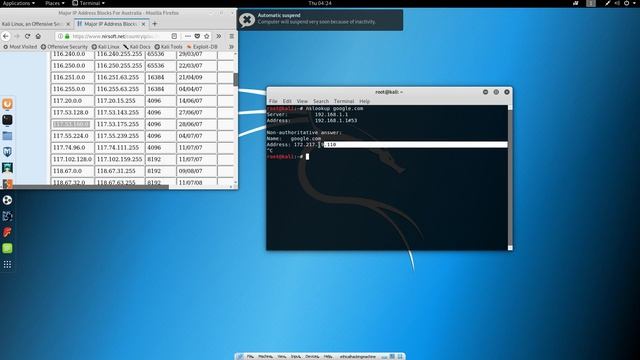Open a new Firefox tab

coord(154,24)
